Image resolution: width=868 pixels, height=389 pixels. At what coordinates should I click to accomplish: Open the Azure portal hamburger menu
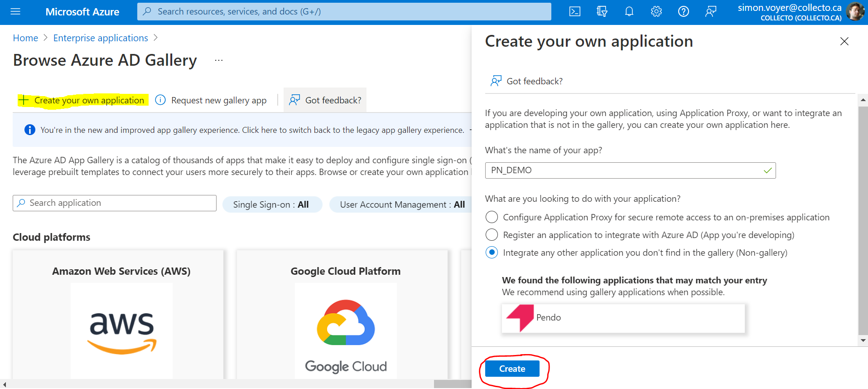pos(15,12)
